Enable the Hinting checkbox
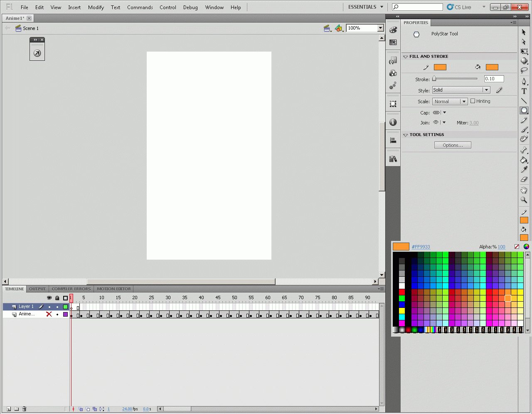The width and height of the screenshot is (532, 414). pyautogui.click(x=473, y=101)
